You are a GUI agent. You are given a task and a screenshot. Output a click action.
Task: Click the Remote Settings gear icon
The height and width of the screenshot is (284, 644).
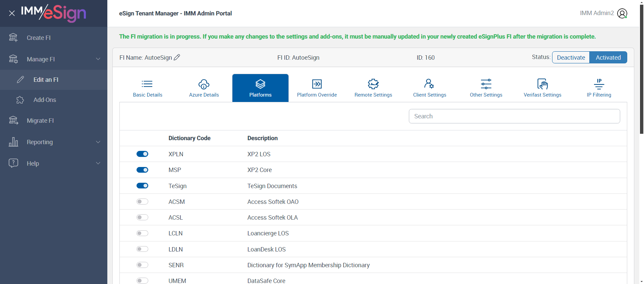click(373, 84)
